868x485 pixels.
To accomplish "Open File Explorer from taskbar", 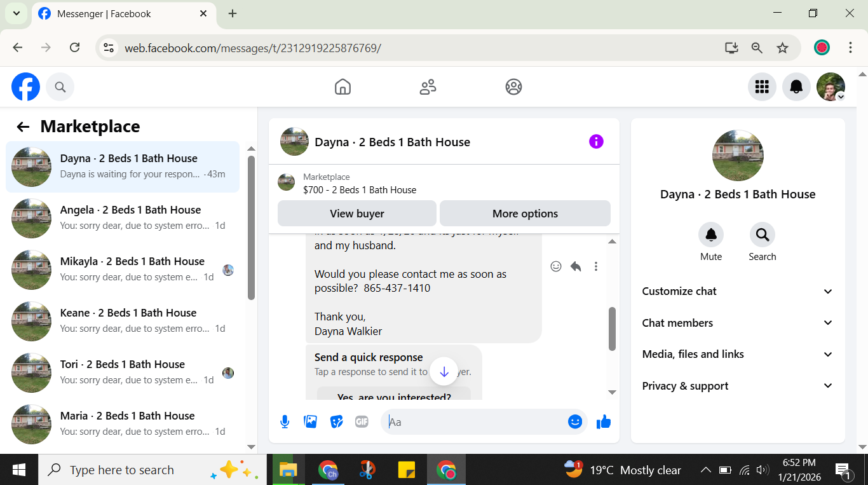I will pyautogui.click(x=288, y=470).
